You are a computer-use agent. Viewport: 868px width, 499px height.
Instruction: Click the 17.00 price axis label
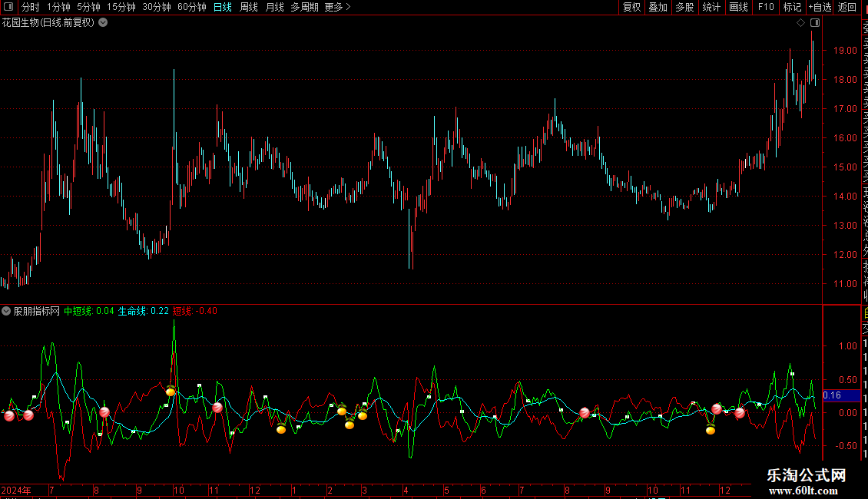pyautogui.click(x=845, y=109)
